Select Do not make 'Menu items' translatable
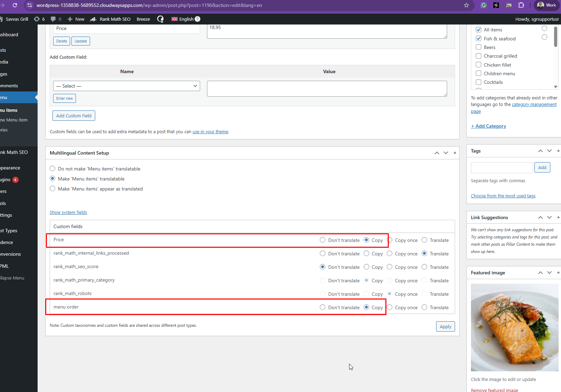The height and width of the screenshot is (392, 561). (52, 169)
